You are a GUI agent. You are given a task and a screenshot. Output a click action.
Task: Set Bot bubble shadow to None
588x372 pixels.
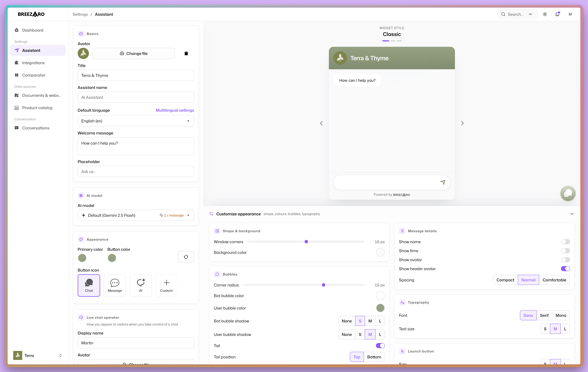(347, 321)
